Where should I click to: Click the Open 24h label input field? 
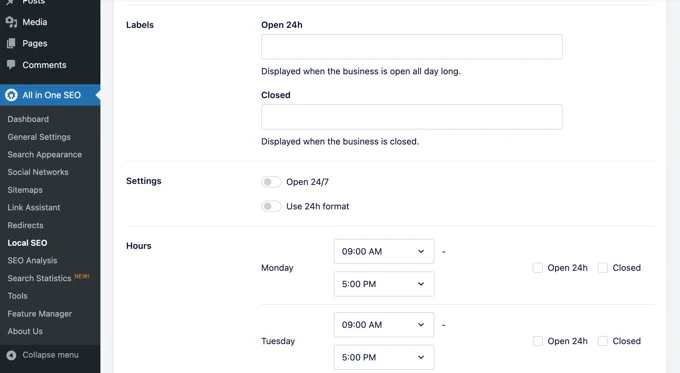[412, 47]
